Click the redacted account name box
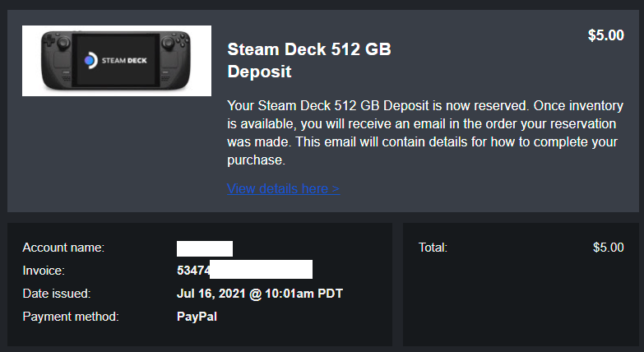 pyautogui.click(x=205, y=248)
